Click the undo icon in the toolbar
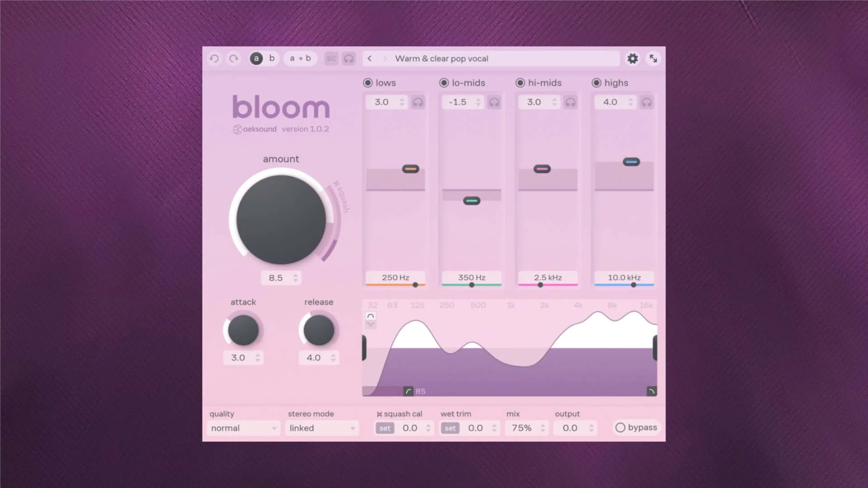 [214, 58]
